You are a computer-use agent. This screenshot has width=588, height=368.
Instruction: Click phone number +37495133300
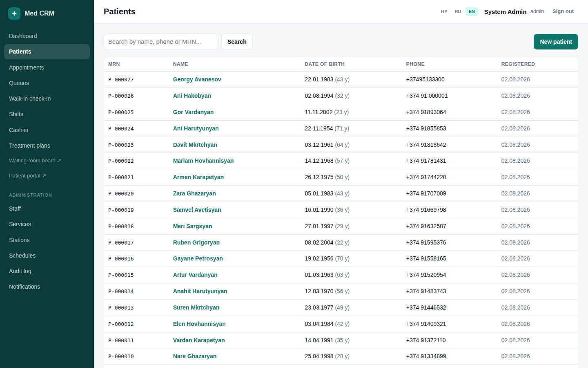[x=425, y=79]
